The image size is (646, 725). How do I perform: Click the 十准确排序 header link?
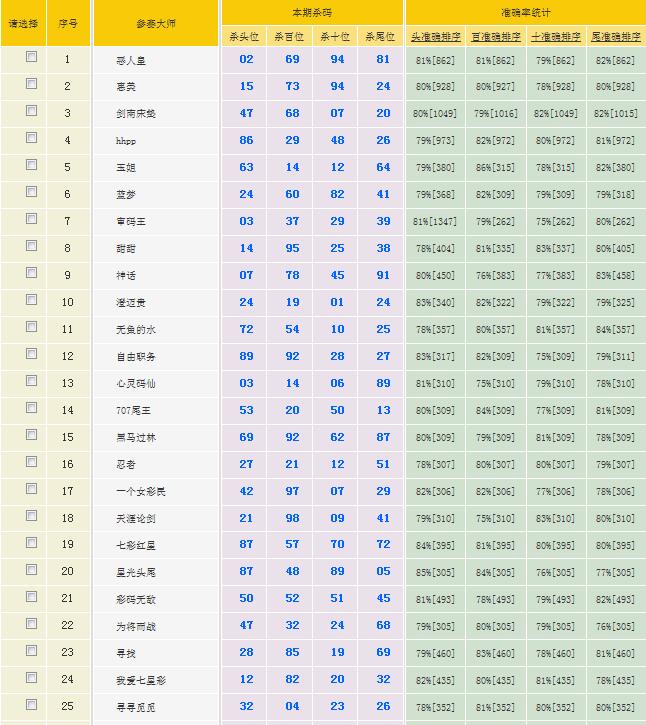point(556,36)
